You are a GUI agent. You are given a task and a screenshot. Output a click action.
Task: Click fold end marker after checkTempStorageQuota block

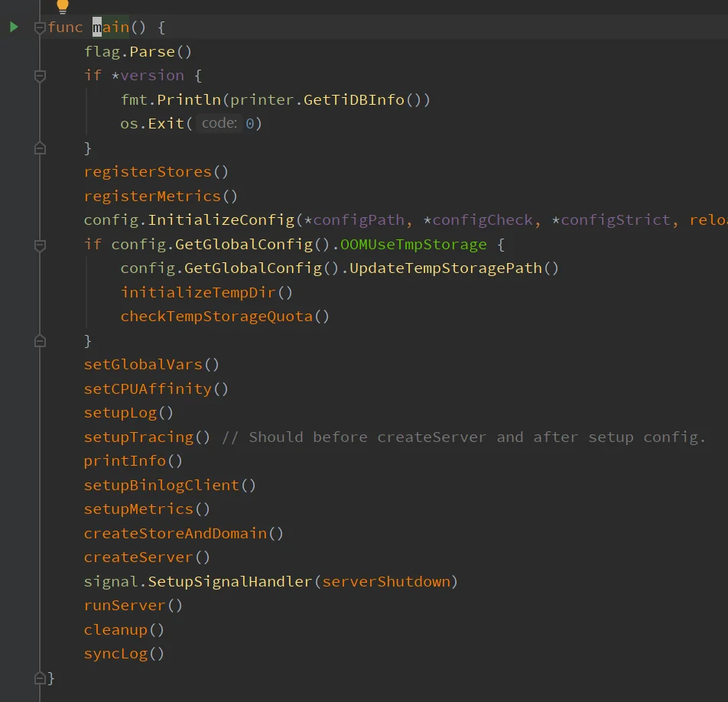(x=40, y=340)
